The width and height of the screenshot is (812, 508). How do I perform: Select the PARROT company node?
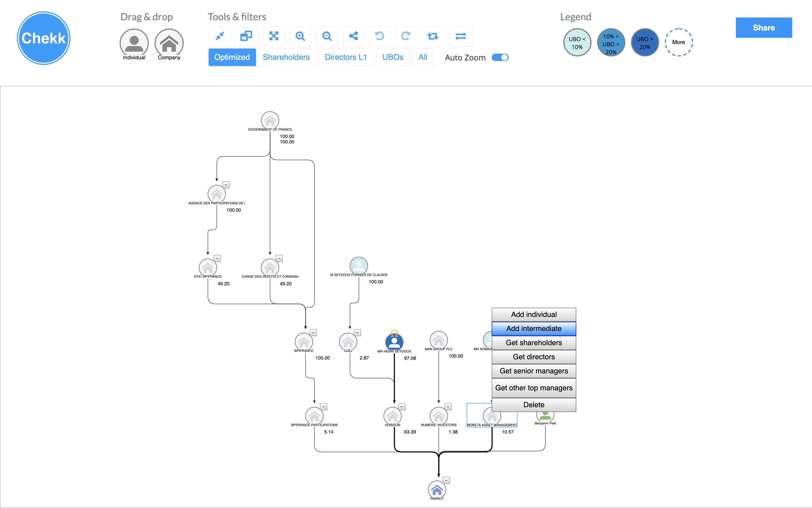(437, 490)
